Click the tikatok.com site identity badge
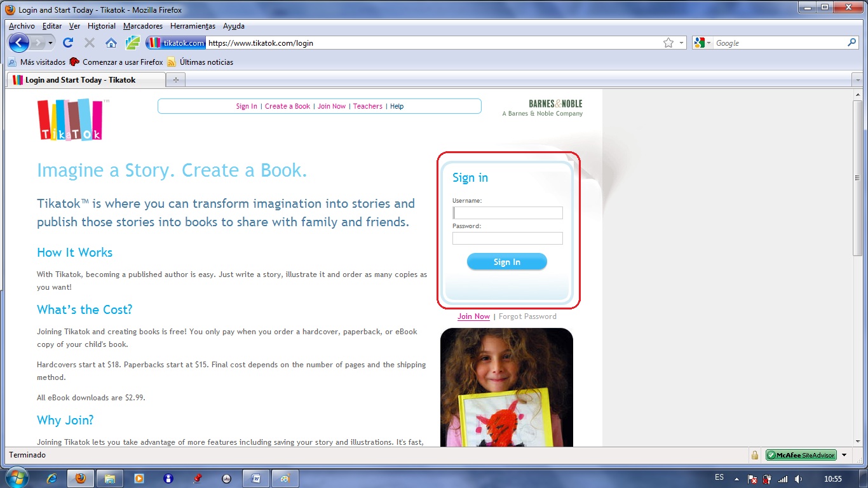The image size is (868, 488). [x=176, y=43]
